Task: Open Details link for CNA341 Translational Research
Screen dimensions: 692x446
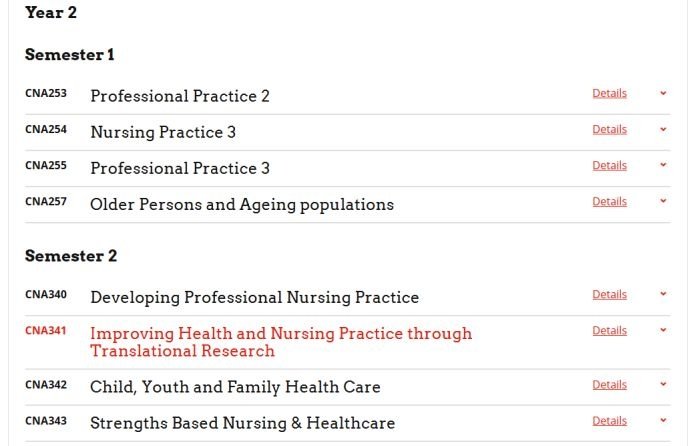Action: (x=609, y=330)
